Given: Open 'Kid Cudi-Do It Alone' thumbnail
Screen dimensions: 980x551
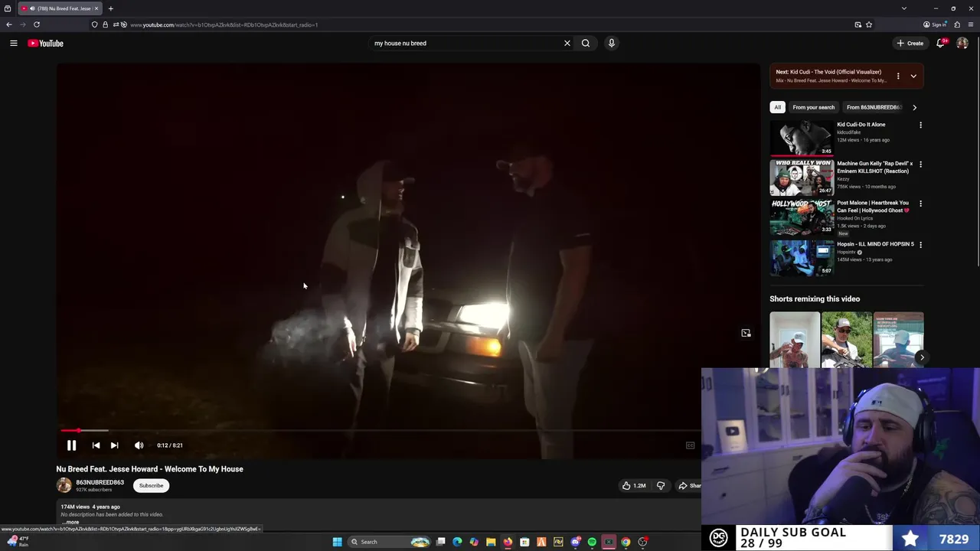Looking at the screenshot, I should click(801, 138).
